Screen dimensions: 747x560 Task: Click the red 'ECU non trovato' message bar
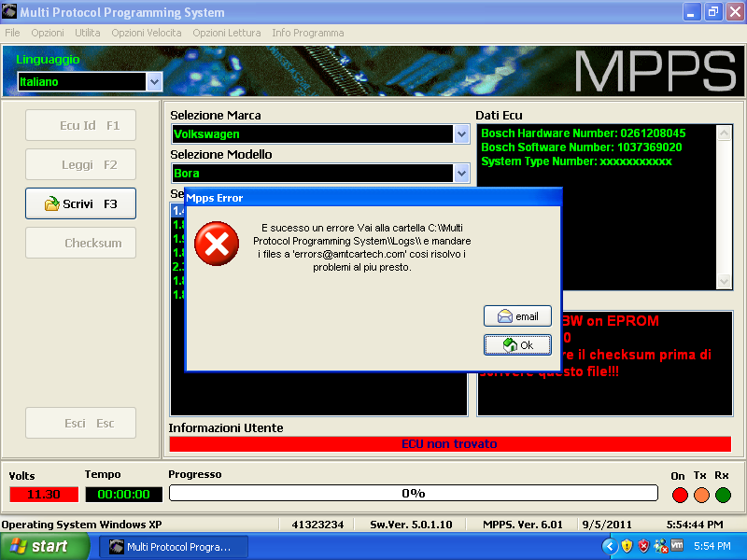coord(450,444)
